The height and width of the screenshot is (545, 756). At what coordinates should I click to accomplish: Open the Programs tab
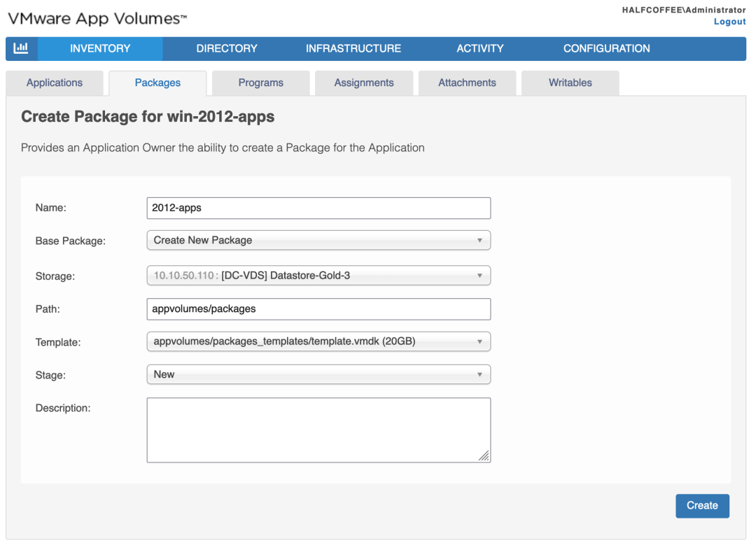pos(261,83)
